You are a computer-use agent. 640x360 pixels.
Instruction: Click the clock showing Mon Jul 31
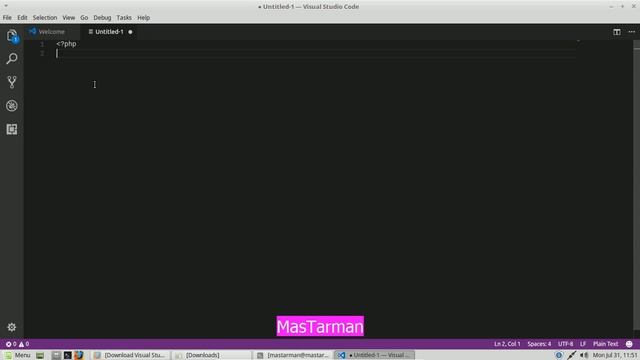615,355
